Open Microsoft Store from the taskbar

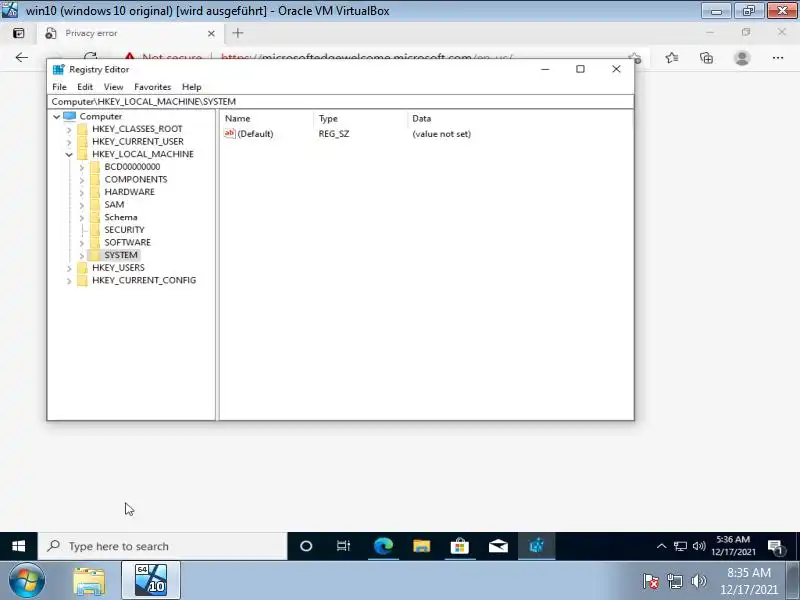coord(460,546)
